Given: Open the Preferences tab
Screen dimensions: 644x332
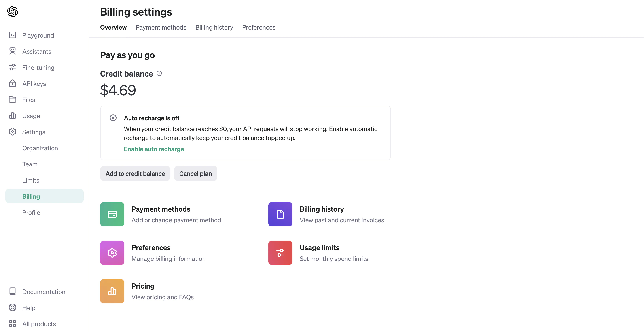Looking at the screenshot, I should click(x=259, y=27).
